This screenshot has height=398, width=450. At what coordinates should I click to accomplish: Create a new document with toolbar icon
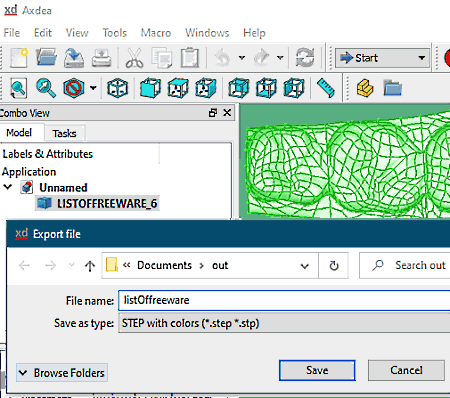(x=19, y=58)
